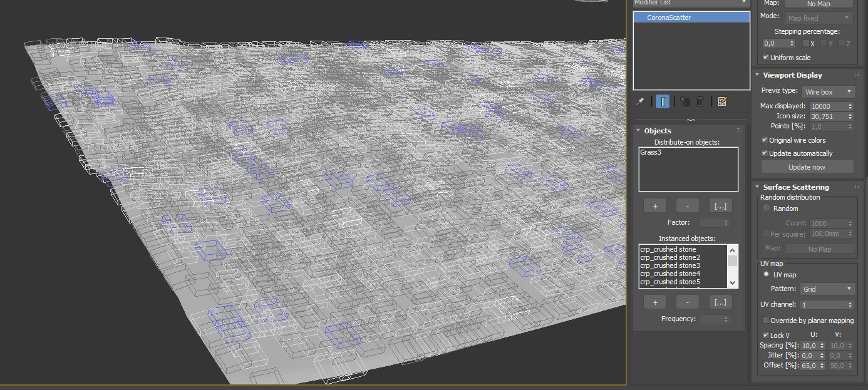Image resolution: width=868 pixels, height=390 pixels.
Task: Toggle the Show End Result test tube icon
Action: pos(662,101)
